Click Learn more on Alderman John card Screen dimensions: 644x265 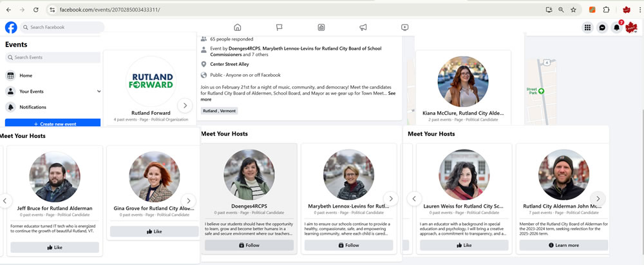563,245
